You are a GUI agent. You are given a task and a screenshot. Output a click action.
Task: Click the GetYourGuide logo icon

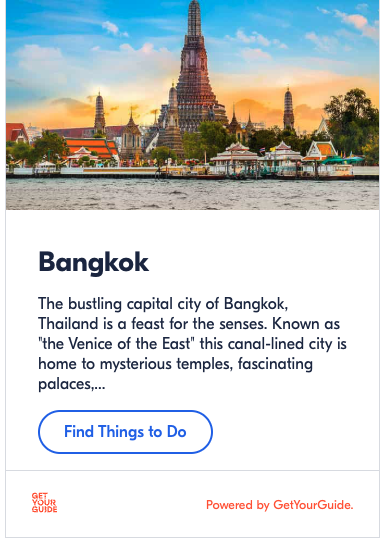44,503
